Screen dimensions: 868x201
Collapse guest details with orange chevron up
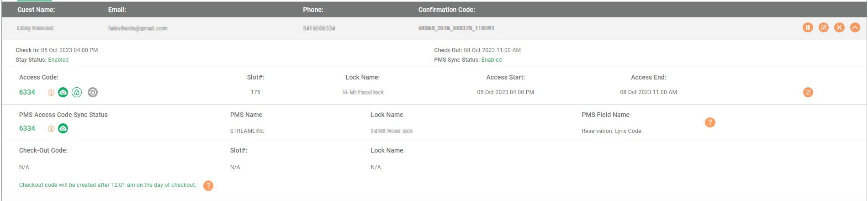(x=855, y=27)
